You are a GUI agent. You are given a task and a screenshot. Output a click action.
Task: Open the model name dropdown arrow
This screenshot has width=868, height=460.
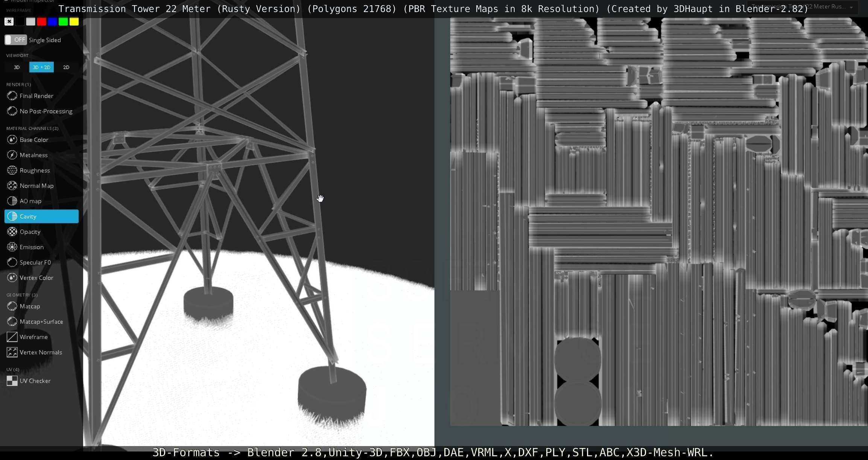click(851, 8)
